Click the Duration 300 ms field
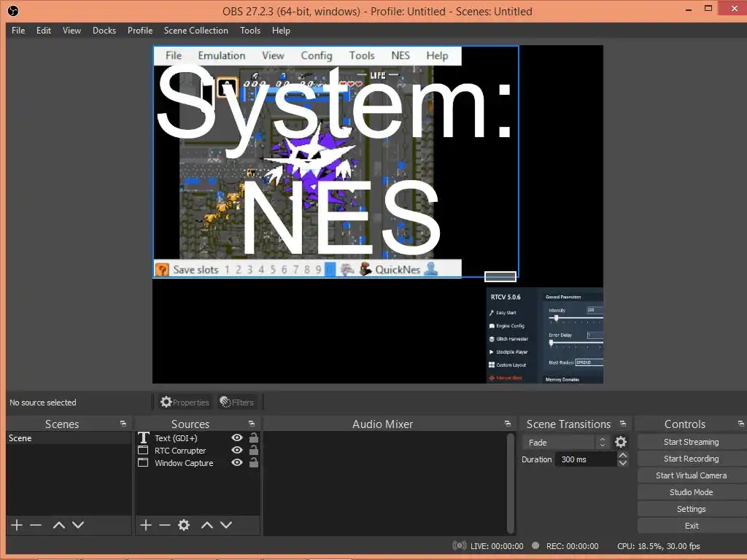The image size is (747, 560). (586, 459)
